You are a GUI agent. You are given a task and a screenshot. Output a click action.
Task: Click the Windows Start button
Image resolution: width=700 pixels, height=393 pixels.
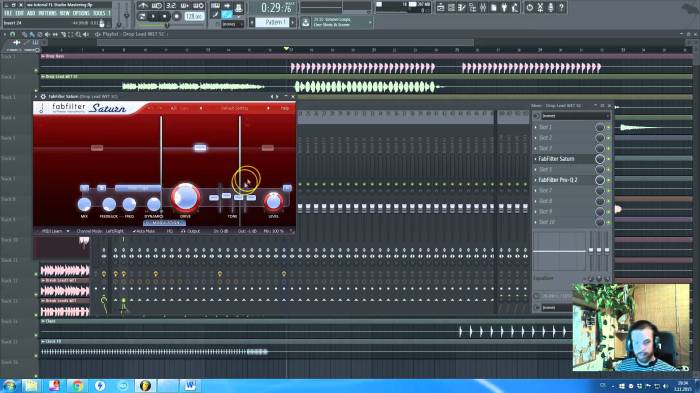9,385
